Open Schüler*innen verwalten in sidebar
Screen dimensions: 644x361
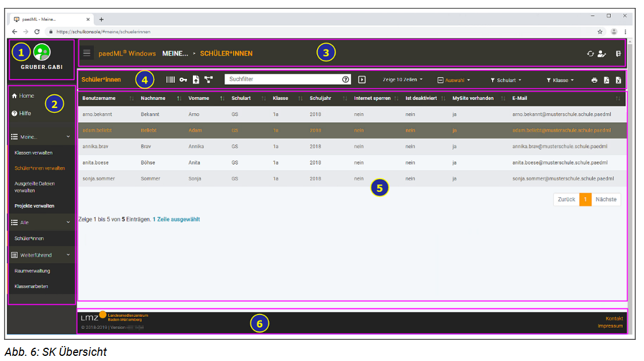click(x=40, y=168)
